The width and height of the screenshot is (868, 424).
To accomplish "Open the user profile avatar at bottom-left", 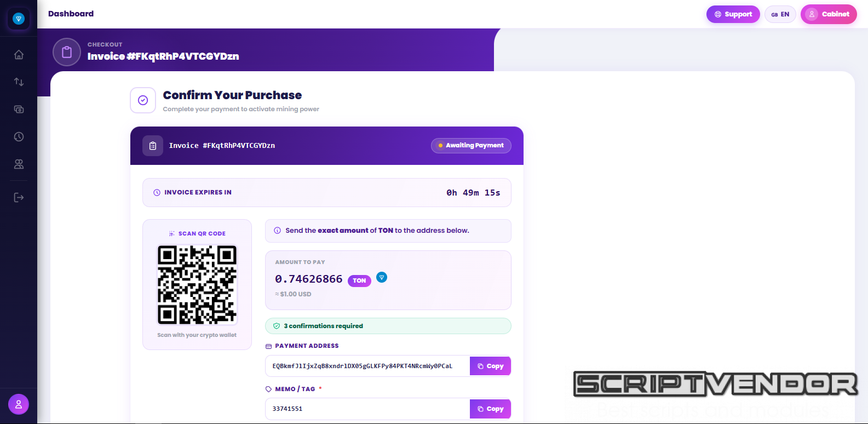I will (19, 404).
